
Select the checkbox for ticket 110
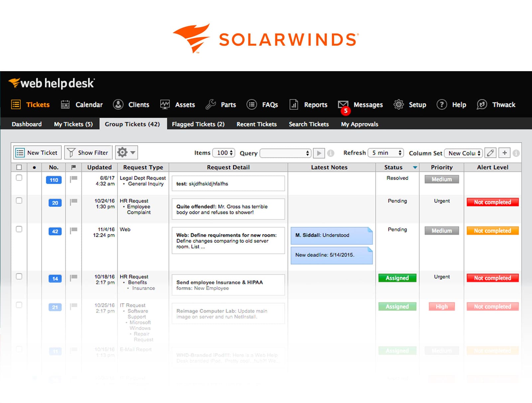pos(19,178)
